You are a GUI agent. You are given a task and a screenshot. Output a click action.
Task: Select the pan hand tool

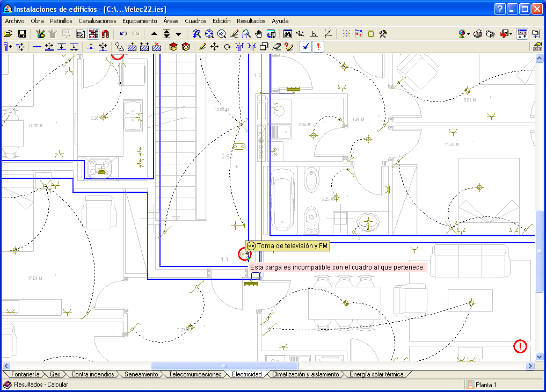[258, 34]
